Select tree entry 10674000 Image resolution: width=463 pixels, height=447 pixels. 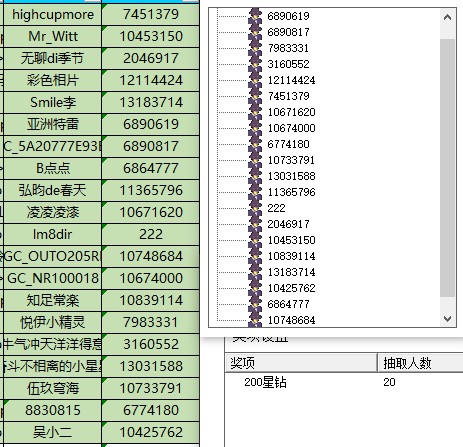[292, 128]
